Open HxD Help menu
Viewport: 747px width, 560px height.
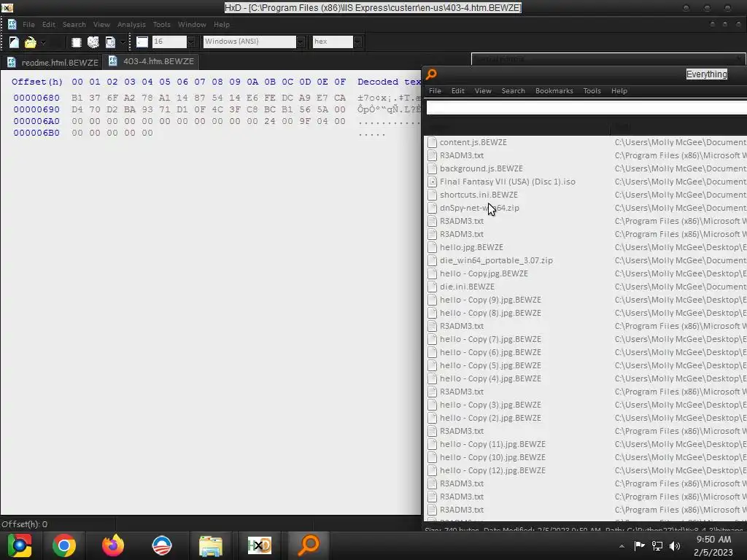222,24
